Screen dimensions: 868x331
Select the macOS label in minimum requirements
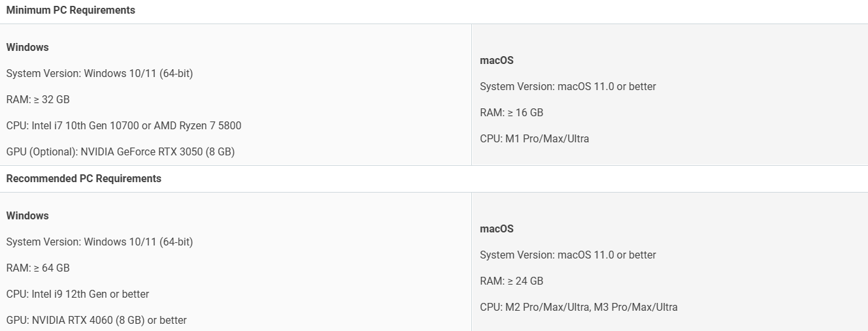(x=497, y=60)
